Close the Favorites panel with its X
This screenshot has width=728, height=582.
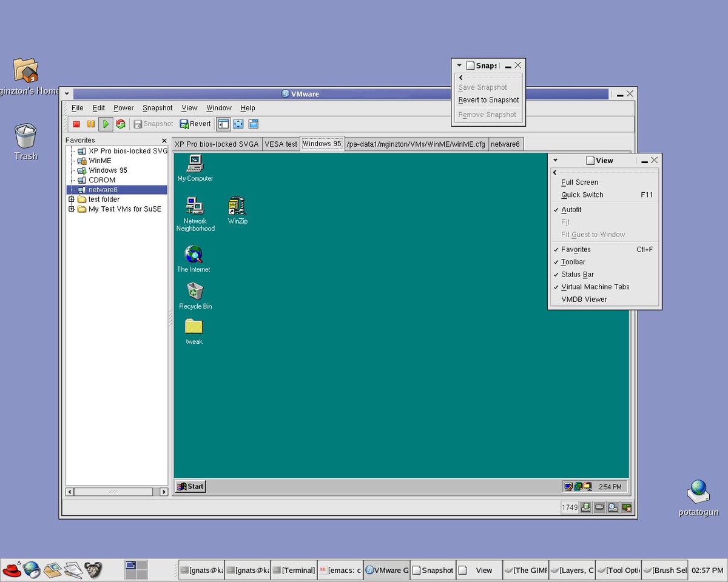pyautogui.click(x=164, y=141)
